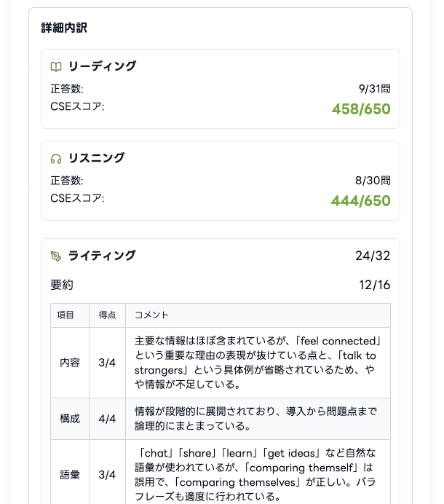Click the headphones icon beside リスニング

click(x=56, y=159)
